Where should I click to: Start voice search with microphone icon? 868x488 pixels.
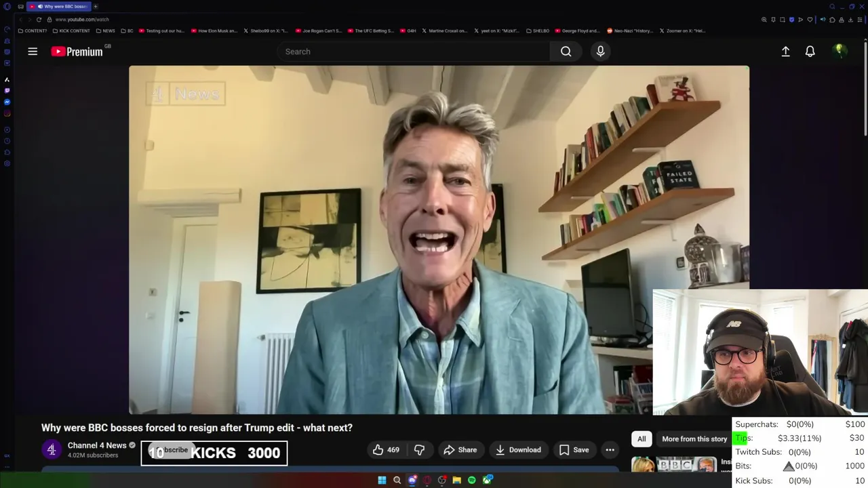click(x=600, y=52)
